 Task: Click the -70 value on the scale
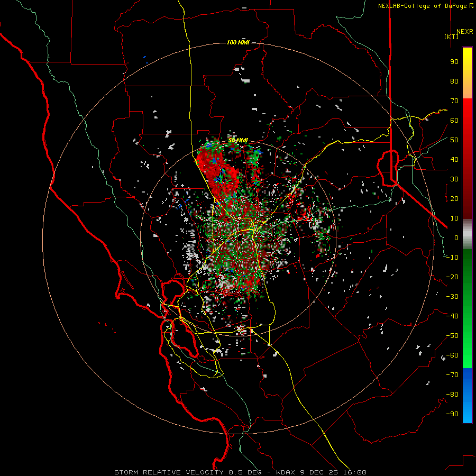pos(452,375)
